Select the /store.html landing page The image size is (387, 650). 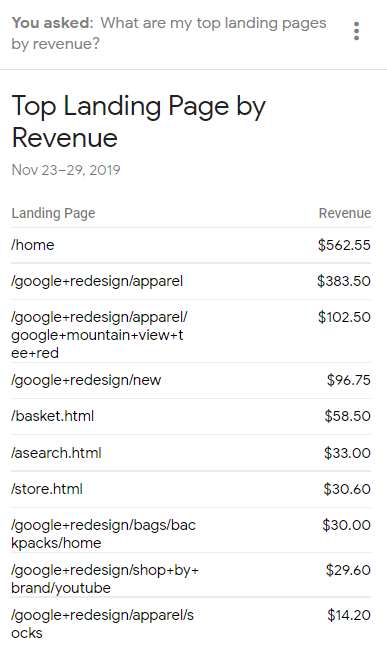47,489
